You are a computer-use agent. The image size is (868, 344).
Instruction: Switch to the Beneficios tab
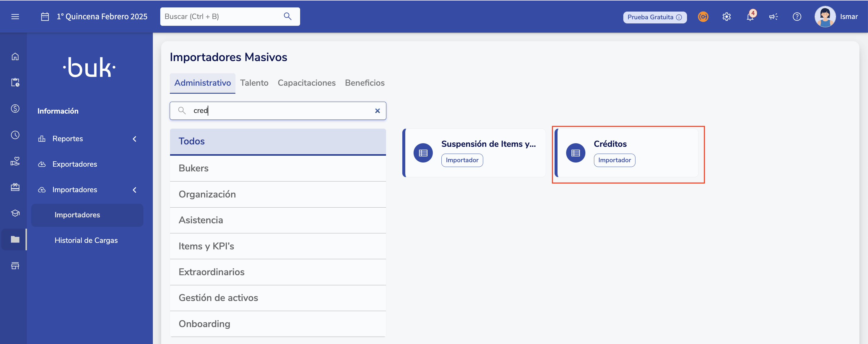point(365,83)
